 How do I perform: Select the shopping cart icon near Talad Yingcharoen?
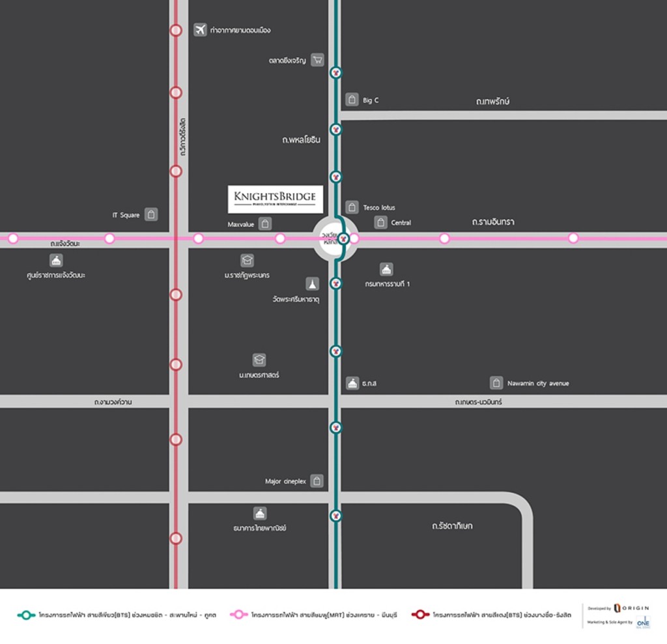click(x=317, y=60)
